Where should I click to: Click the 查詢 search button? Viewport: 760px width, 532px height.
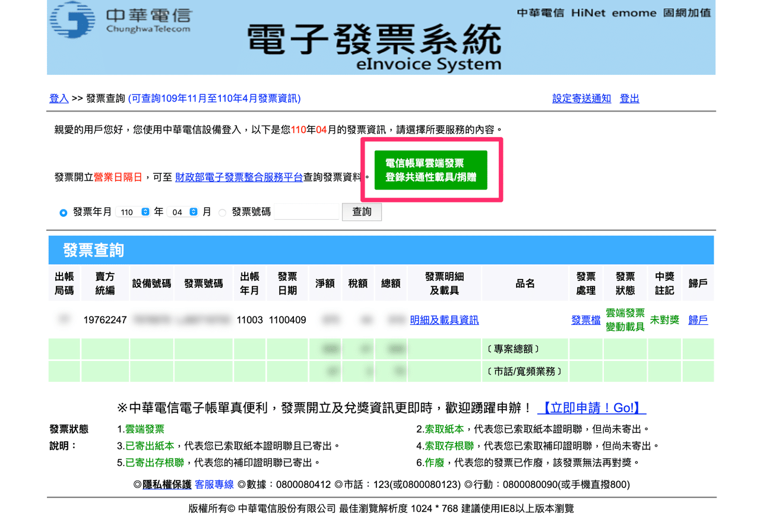click(362, 212)
